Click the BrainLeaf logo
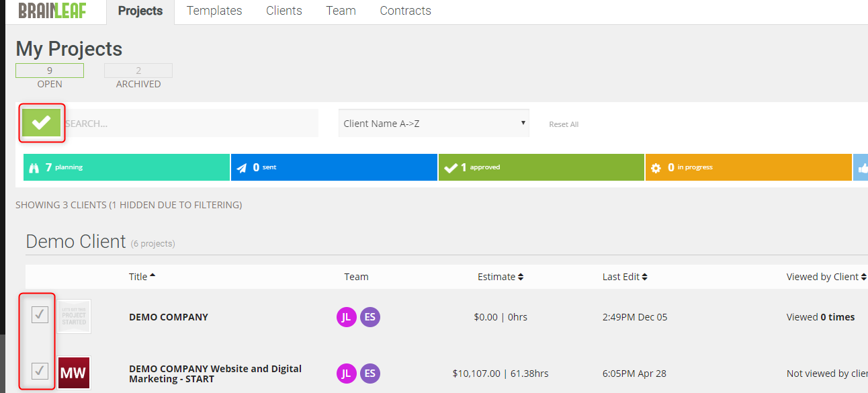Image resolution: width=868 pixels, height=393 pixels. click(x=53, y=10)
